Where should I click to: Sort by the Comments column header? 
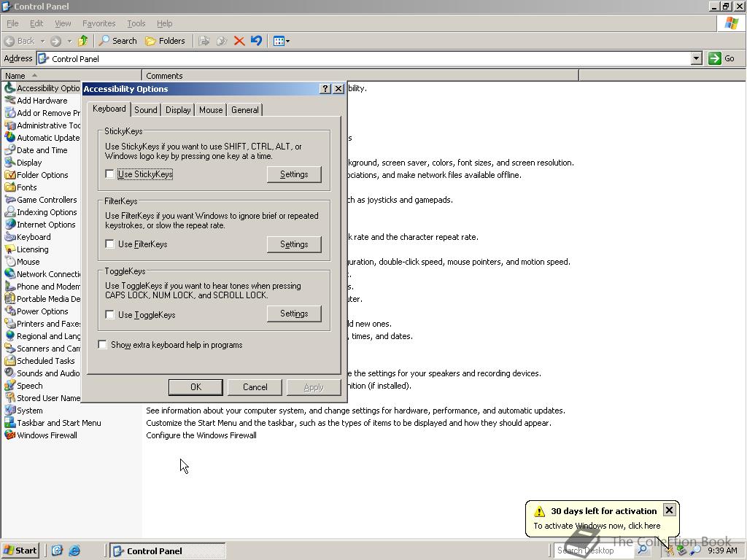360,76
